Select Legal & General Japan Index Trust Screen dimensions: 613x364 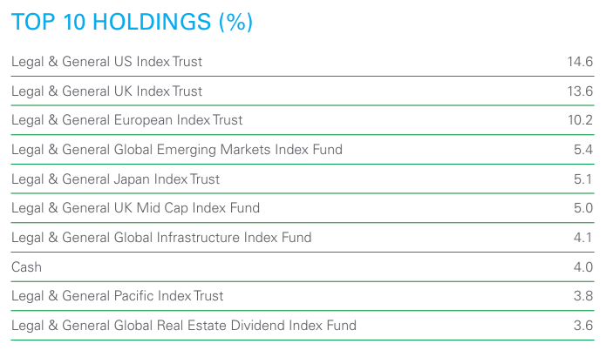pyautogui.click(x=116, y=179)
